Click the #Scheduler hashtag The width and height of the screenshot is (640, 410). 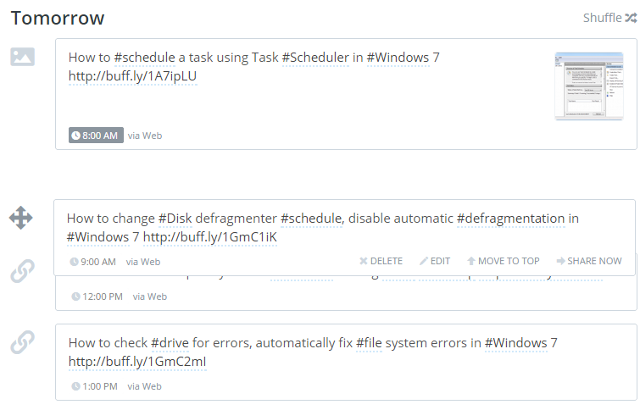coord(314,58)
